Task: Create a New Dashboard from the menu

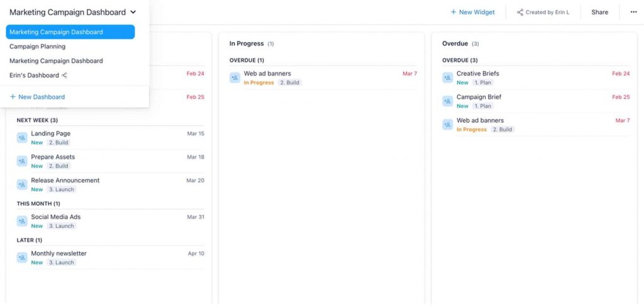Action: (x=37, y=97)
